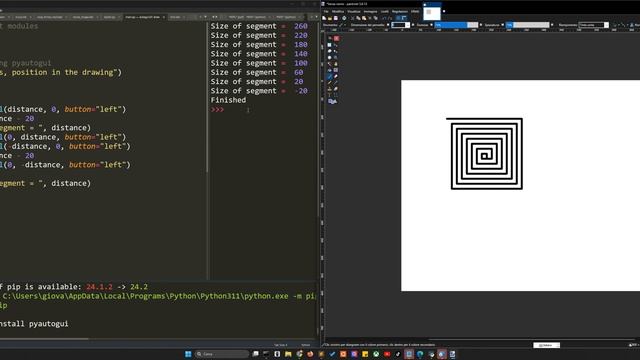The width and height of the screenshot is (640, 360).
Task: Click the New image toolbar icon
Action: (324, 18)
